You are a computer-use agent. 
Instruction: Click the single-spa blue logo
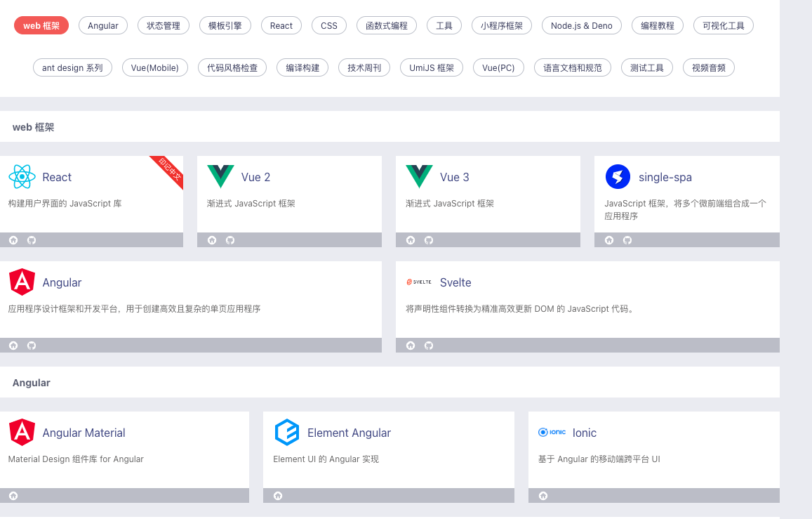click(x=618, y=176)
